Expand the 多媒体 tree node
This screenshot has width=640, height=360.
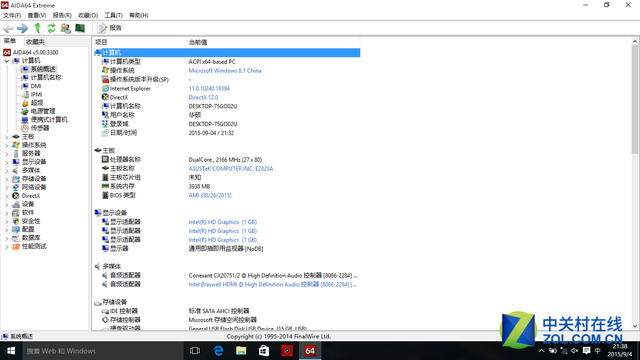click(x=7, y=171)
